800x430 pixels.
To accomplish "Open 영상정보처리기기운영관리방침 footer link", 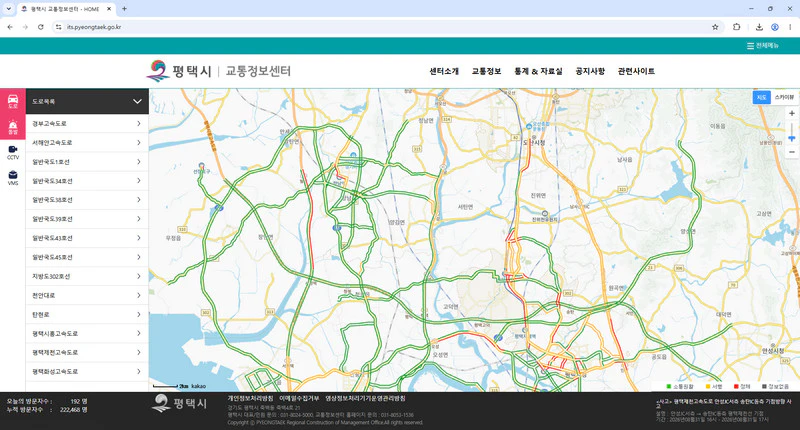I will coord(365,398).
